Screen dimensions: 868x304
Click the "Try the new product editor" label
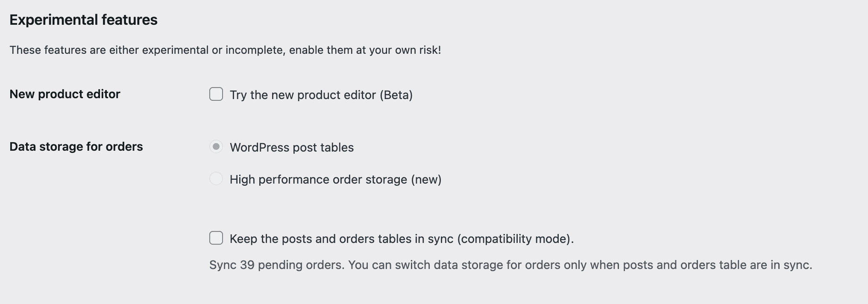click(x=303, y=95)
